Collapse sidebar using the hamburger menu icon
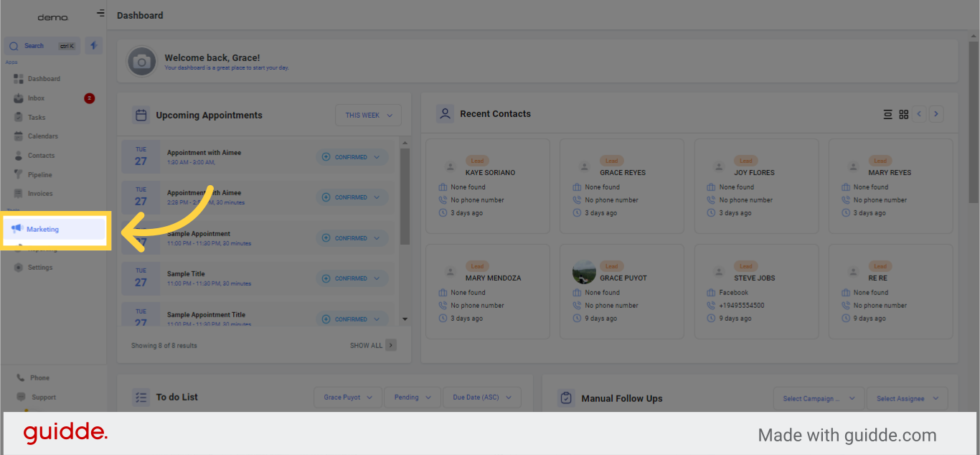The height and width of the screenshot is (455, 980). [x=100, y=14]
